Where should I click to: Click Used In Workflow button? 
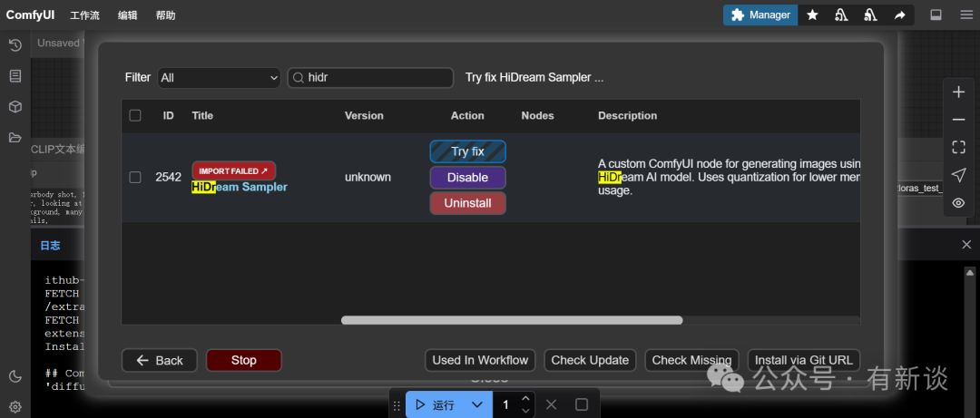coord(480,361)
